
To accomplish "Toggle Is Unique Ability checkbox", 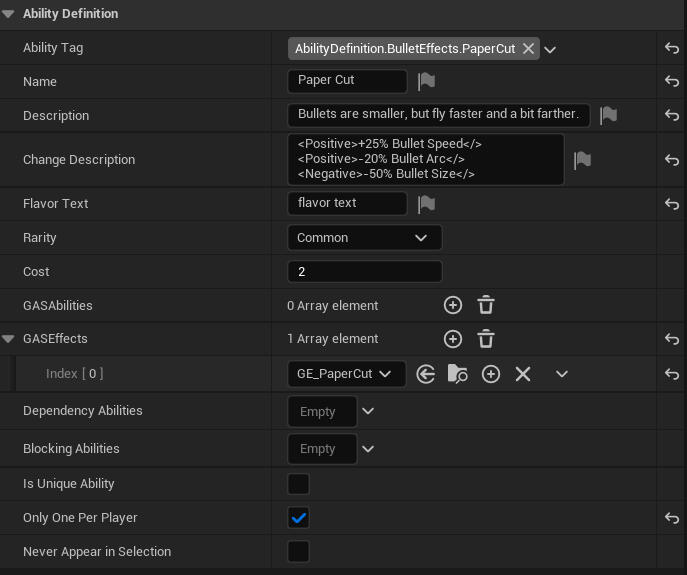I will [298, 484].
